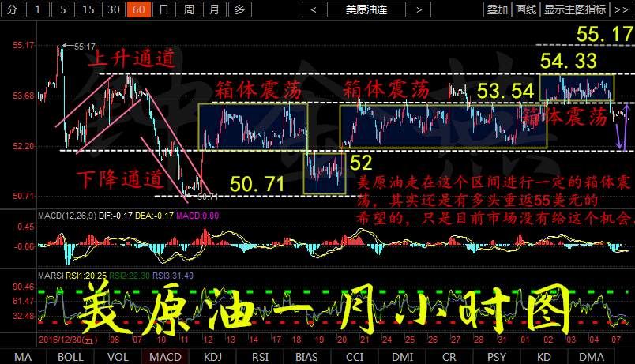Click the 32.48 RSI axis label
Screen dimensions: 635x364
[x=24, y=316]
